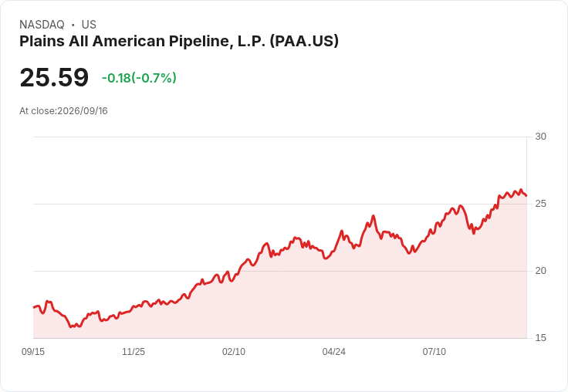Click the 20 value on price axis

pos(540,271)
